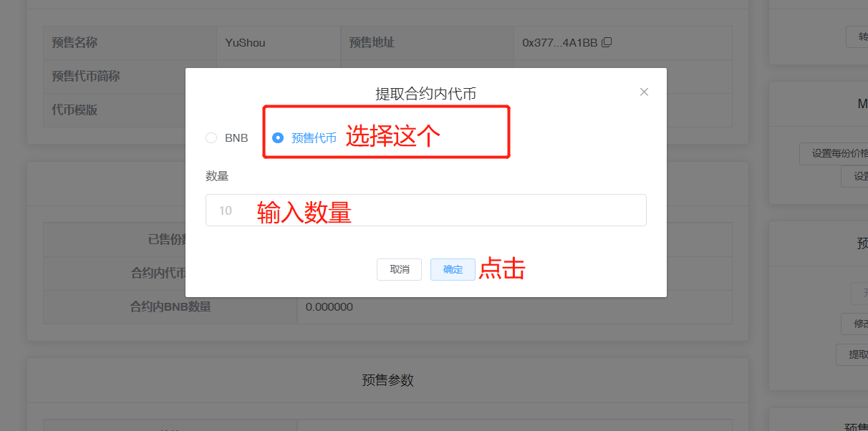Click the 预售名称 label cell
This screenshot has width=868, height=431.
pyautogui.click(x=74, y=43)
